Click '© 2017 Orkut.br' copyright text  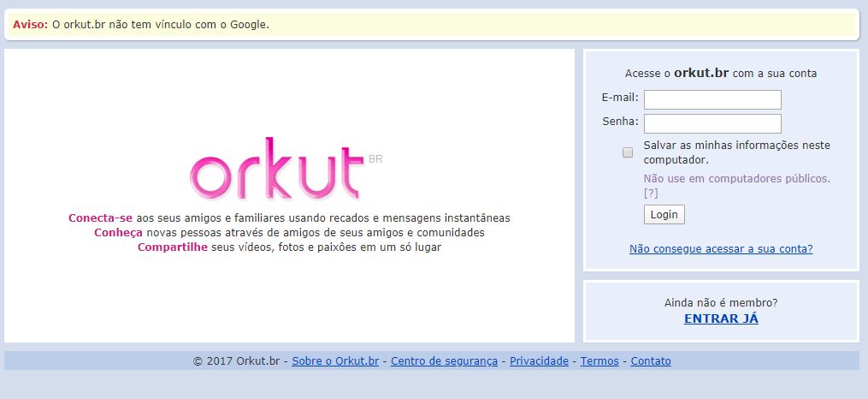point(237,361)
